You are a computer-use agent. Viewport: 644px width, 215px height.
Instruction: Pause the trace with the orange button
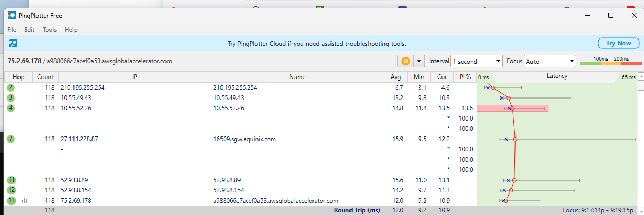405,61
